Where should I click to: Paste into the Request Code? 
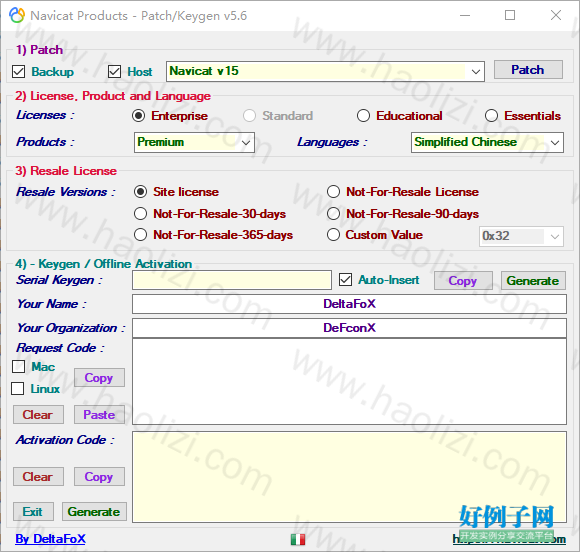pyautogui.click(x=99, y=414)
